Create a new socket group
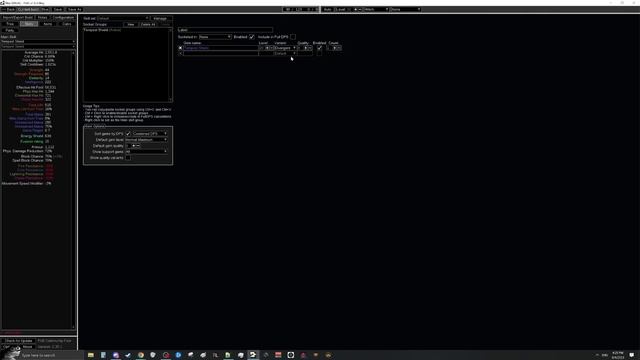The width and height of the screenshot is (640, 360). (x=131, y=24)
